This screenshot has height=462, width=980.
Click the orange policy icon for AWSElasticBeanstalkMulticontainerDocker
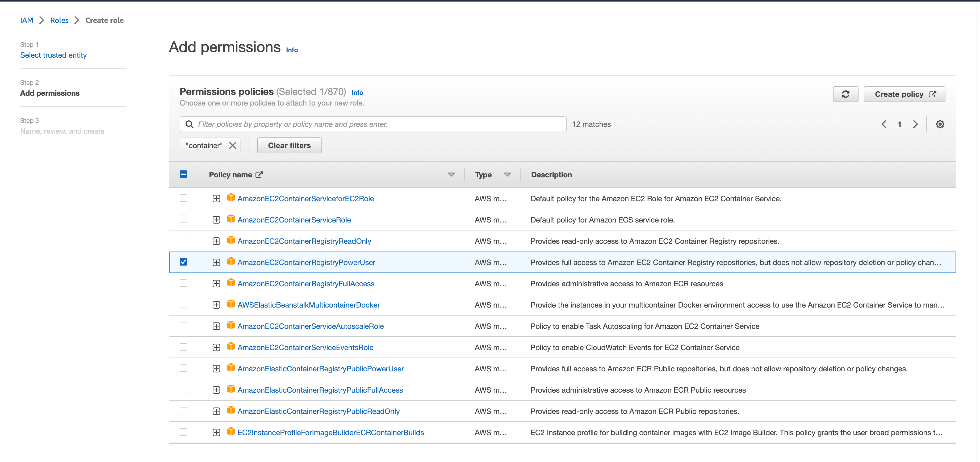click(x=231, y=304)
